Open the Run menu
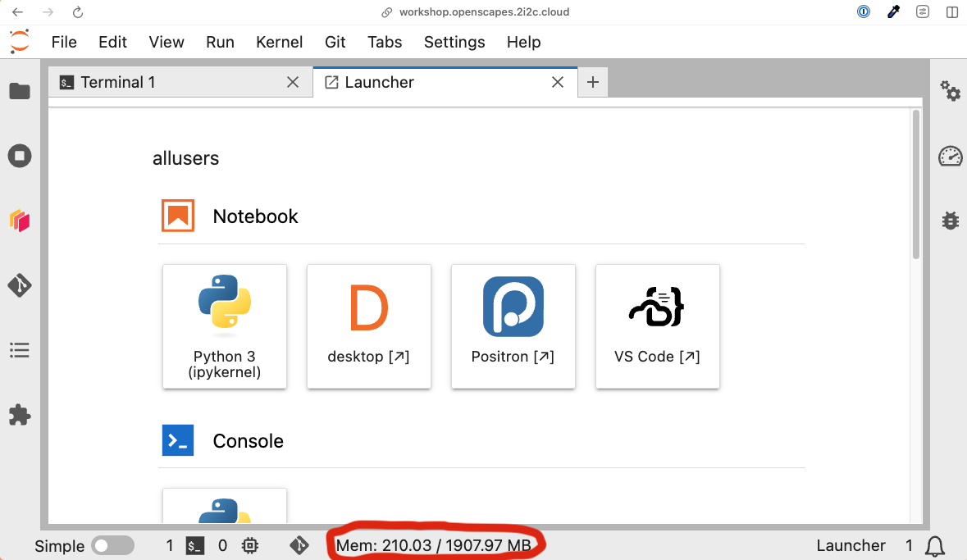This screenshot has height=560, width=967. click(x=220, y=42)
